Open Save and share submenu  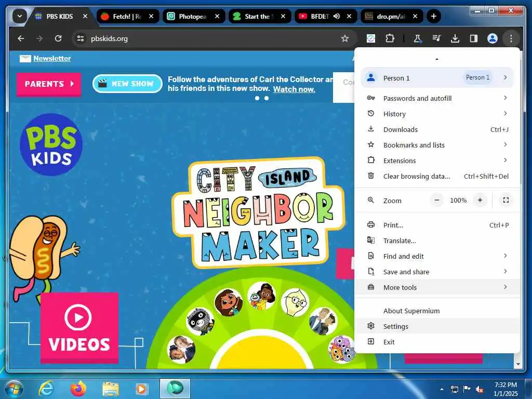tap(437, 272)
